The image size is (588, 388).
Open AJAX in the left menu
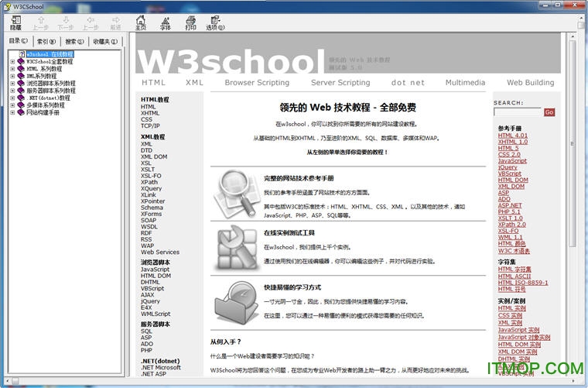click(147, 295)
